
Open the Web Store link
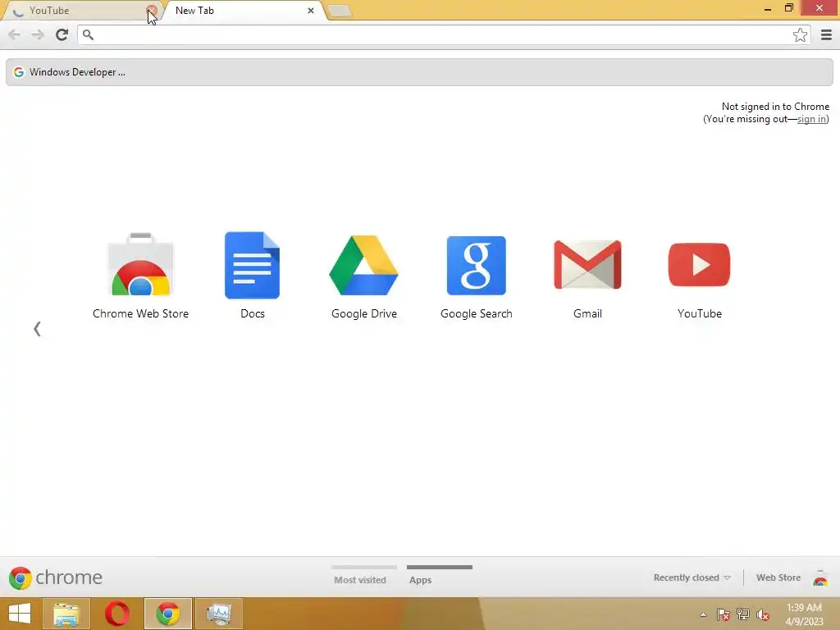coord(778,577)
